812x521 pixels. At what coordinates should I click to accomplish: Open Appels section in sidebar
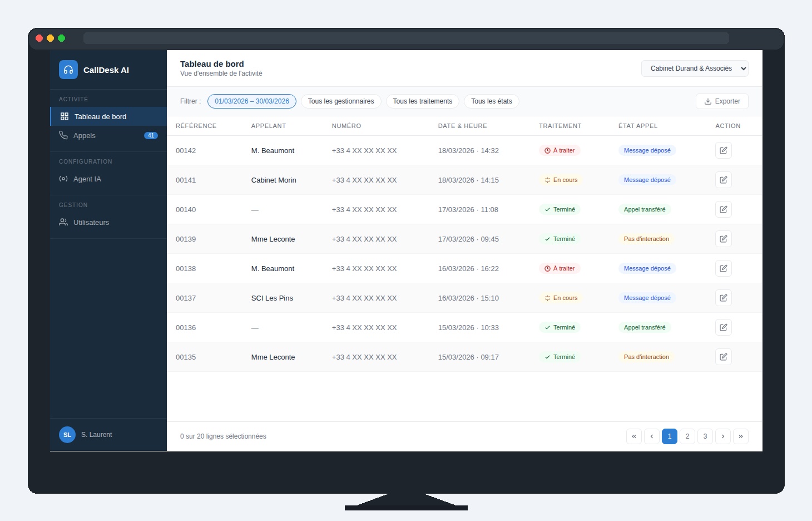click(108, 135)
